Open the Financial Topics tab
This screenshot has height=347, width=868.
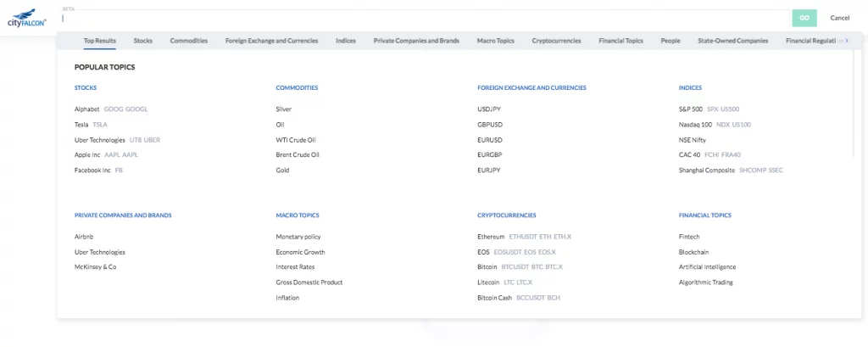pyautogui.click(x=620, y=41)
